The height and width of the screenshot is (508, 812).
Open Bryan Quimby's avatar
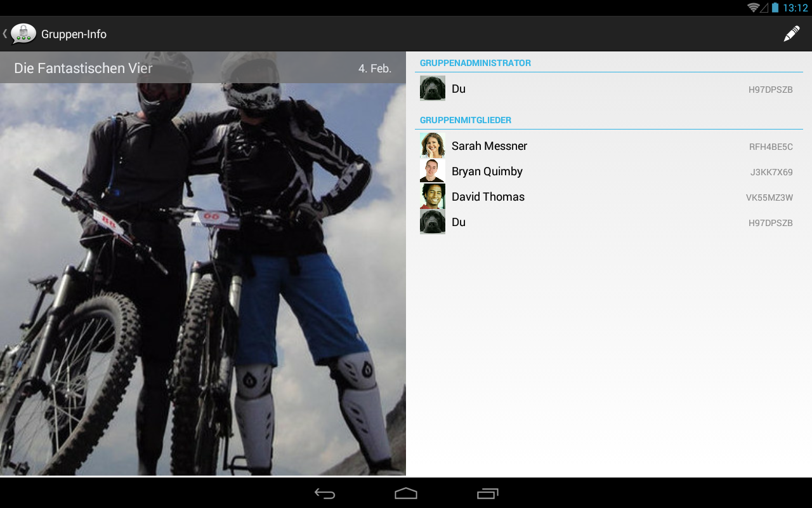pos(433,171)
